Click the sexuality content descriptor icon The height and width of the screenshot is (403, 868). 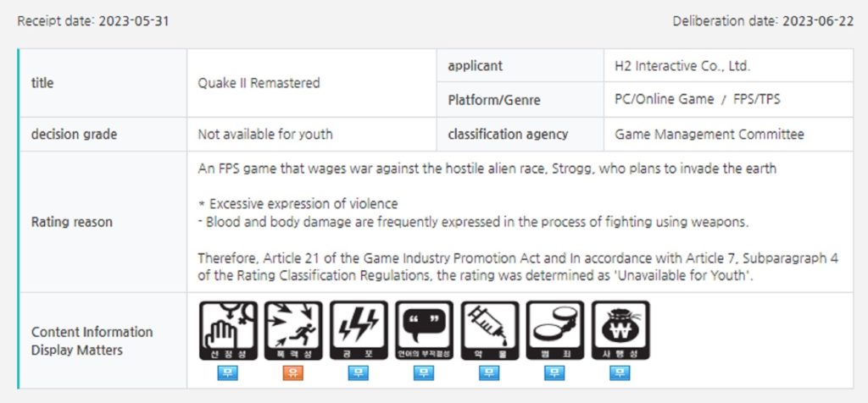coord(227,330)
